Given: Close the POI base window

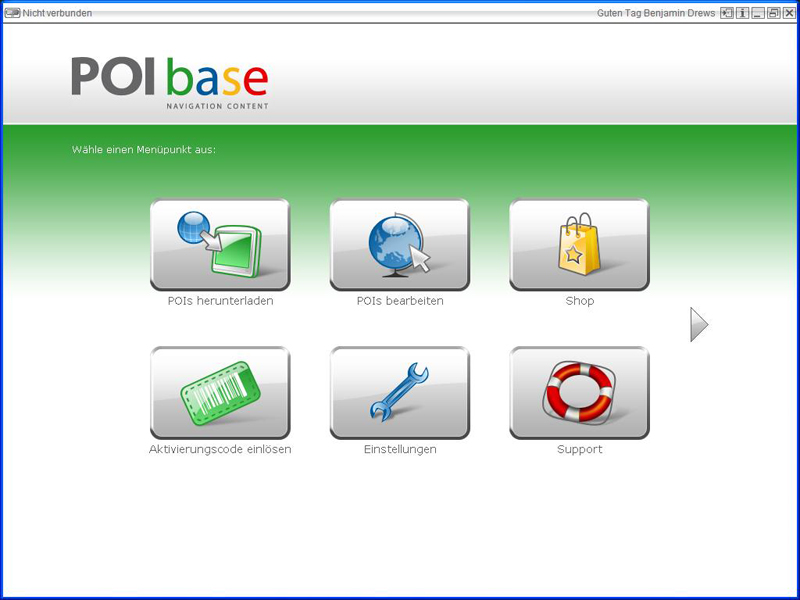Looking at the screenshot, I should tap(789, 13).
